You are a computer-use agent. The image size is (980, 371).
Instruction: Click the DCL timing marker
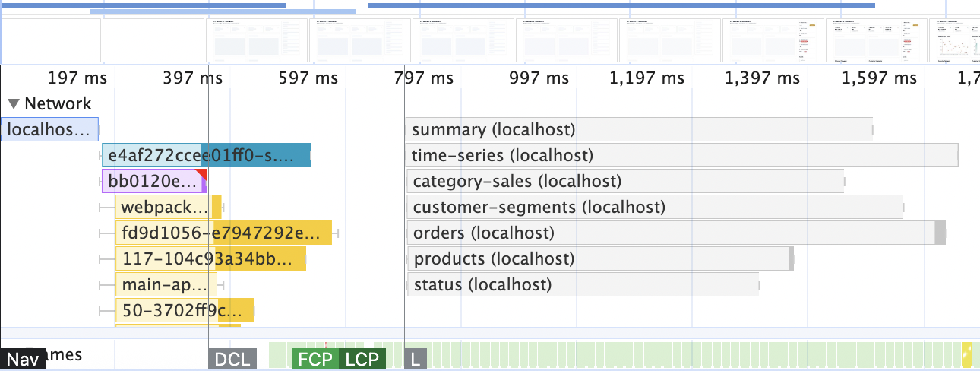[x=232, y=359]
